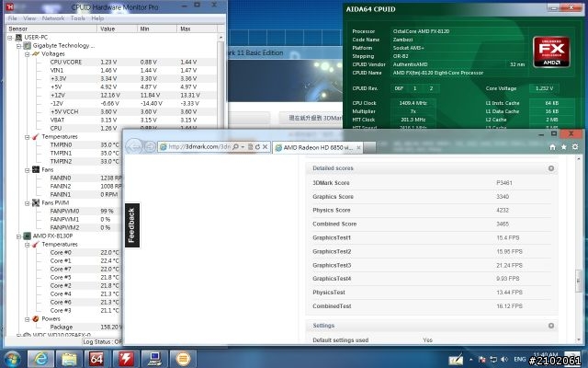
Task: Click the Sensor column header
Action: point(51,29)
